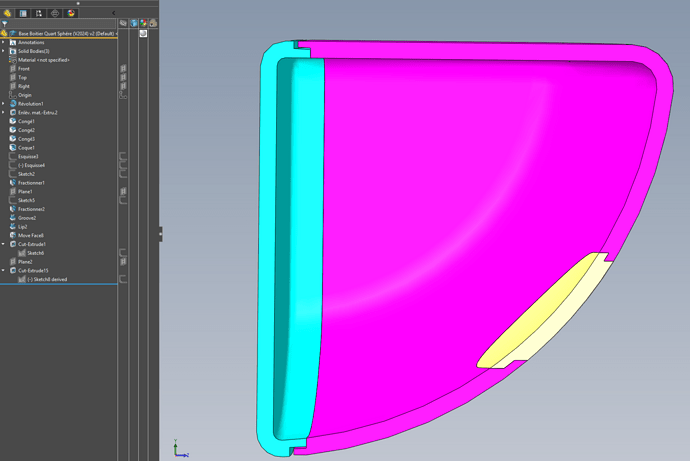Expand the Révolution1 feature
This screenshot has height=461, width=690.
[x=3, y=104]
